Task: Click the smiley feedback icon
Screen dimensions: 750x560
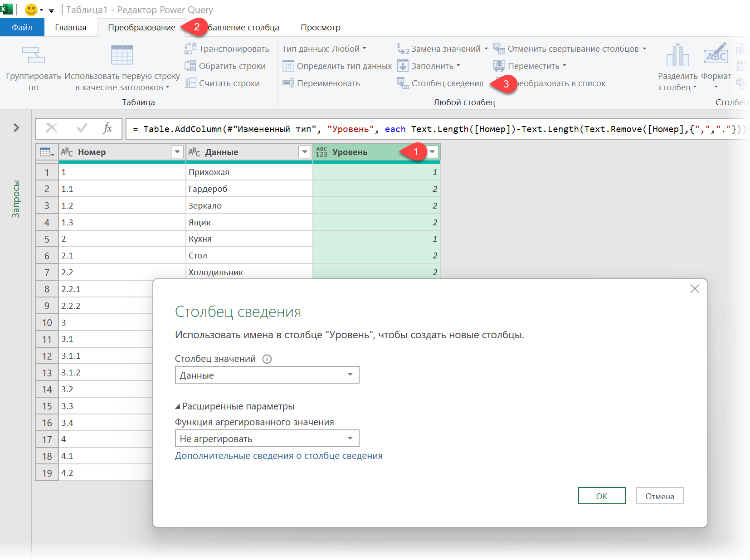Action: click(31, 10)
